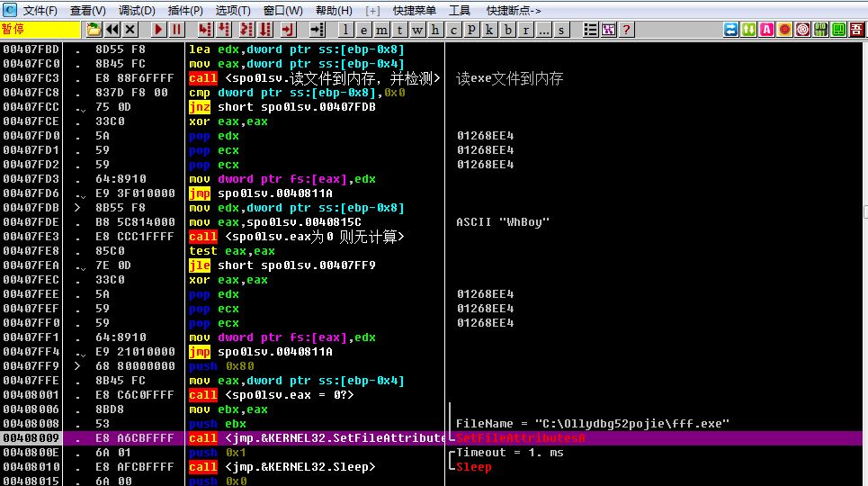Viewport: 868px width, 486px height.
Task: Open memory map with 'm' button
Action: pyautogui.click(x=382, y=30)
